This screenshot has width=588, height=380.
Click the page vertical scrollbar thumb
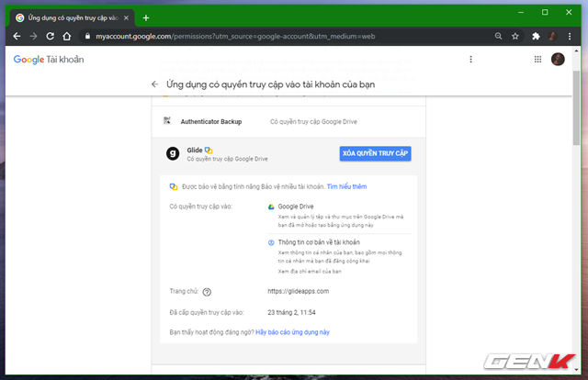click(576, 107)
